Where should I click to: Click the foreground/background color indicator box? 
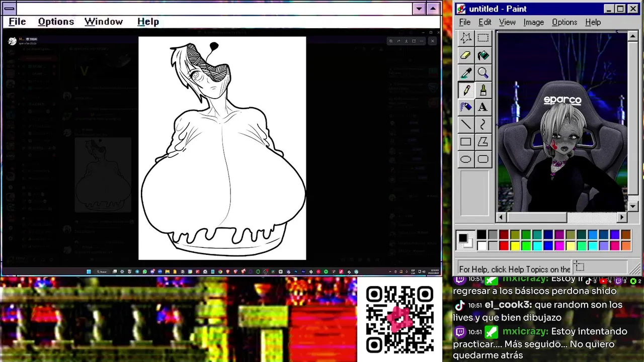coord(465,240)
